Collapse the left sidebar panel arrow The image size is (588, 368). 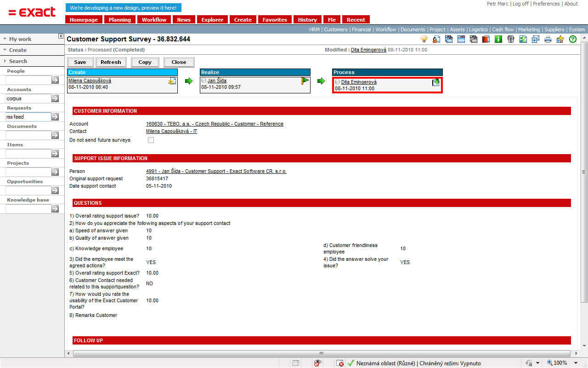pos(61,36)
